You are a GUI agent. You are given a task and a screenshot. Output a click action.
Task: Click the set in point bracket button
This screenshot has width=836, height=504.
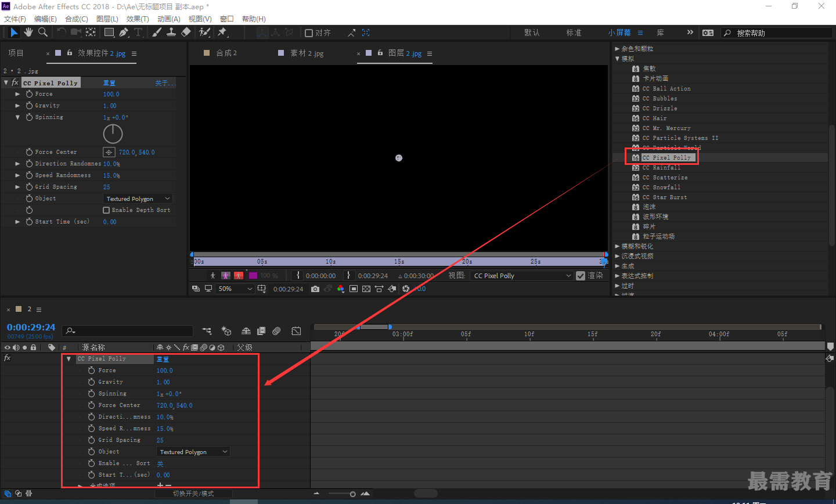click(298, 275)
